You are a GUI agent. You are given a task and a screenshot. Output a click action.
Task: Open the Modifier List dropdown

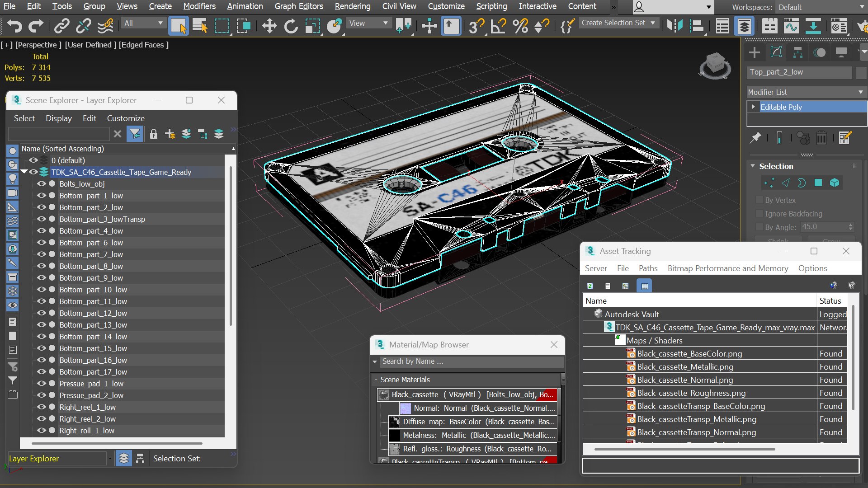807,92
